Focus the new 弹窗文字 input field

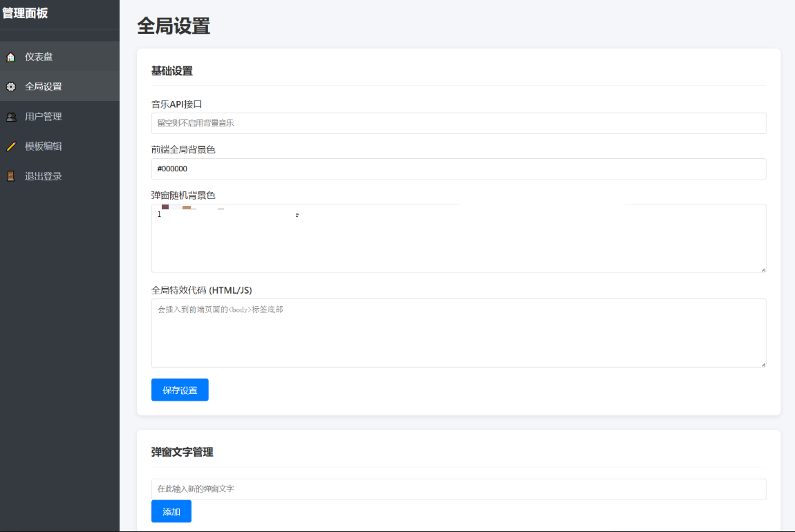(x=458, y=489)
